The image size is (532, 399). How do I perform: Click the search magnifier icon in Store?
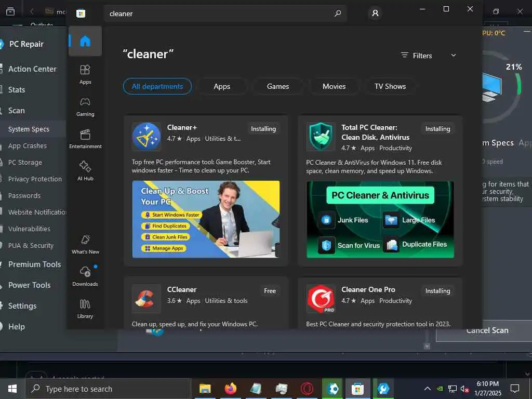coord(338,14)
